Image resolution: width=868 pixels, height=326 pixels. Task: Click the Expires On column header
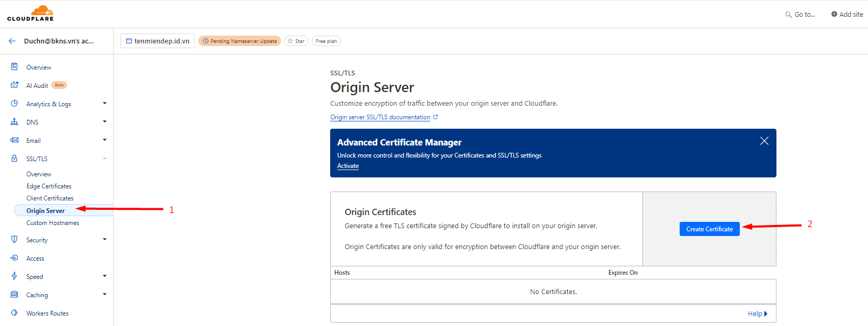[x=623, y=273]
